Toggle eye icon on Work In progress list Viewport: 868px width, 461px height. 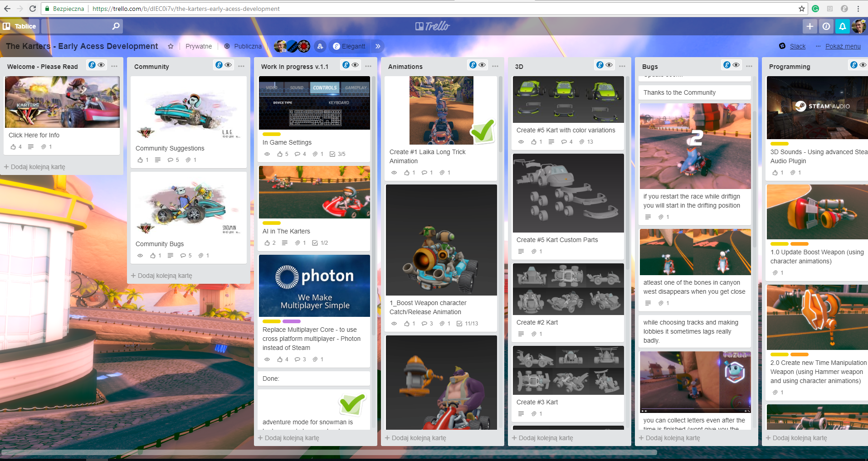tap(355, 65)
